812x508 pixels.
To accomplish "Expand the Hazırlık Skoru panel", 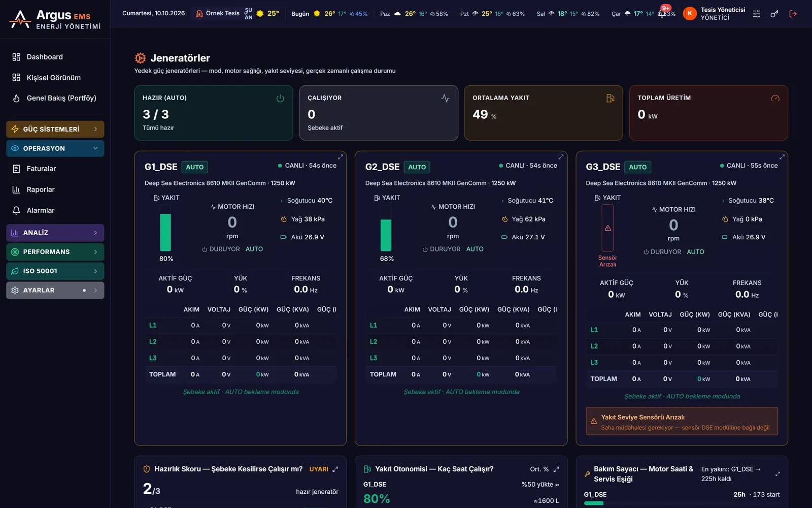I will (335, 469).
